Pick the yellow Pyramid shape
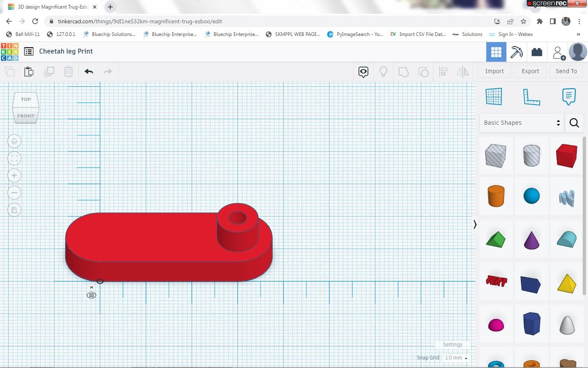Image resolution: width=588 pixels, height=368 pixels. click(567, 283)
